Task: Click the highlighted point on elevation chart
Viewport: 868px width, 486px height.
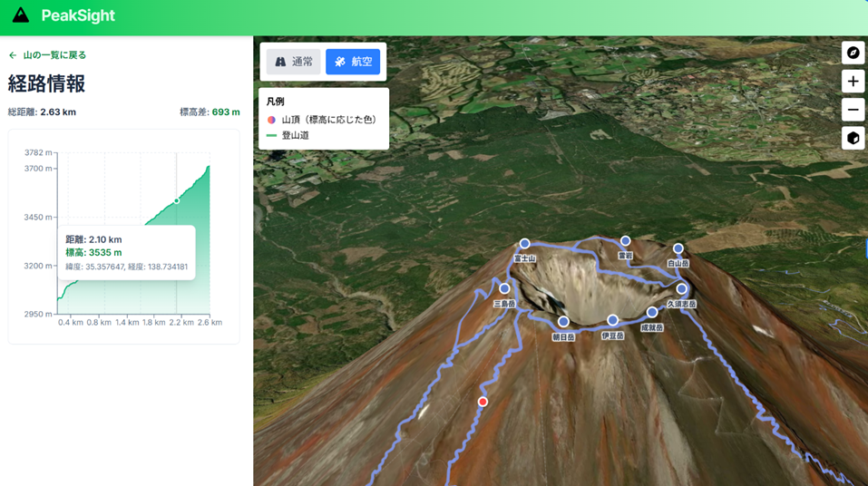Action: tap(177, 200)
